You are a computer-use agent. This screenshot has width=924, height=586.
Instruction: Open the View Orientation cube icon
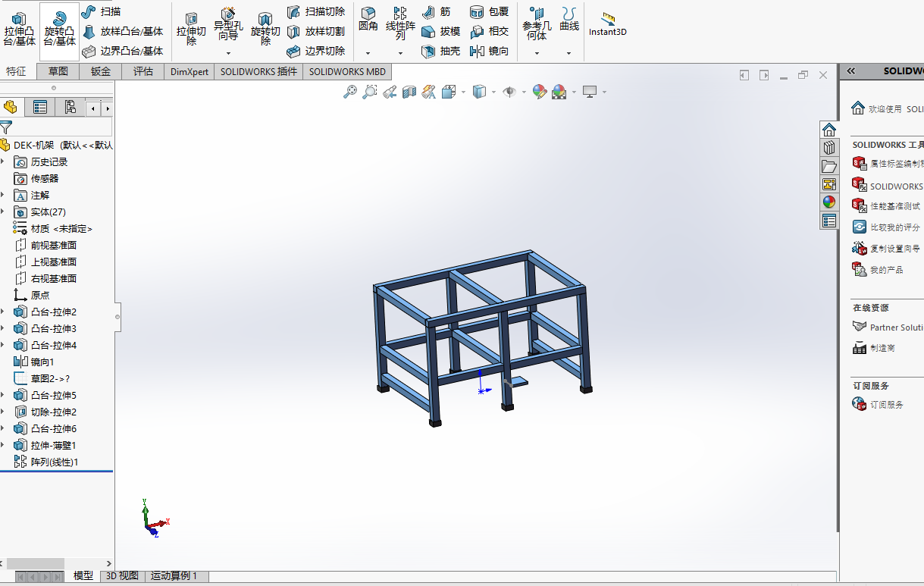449,92
